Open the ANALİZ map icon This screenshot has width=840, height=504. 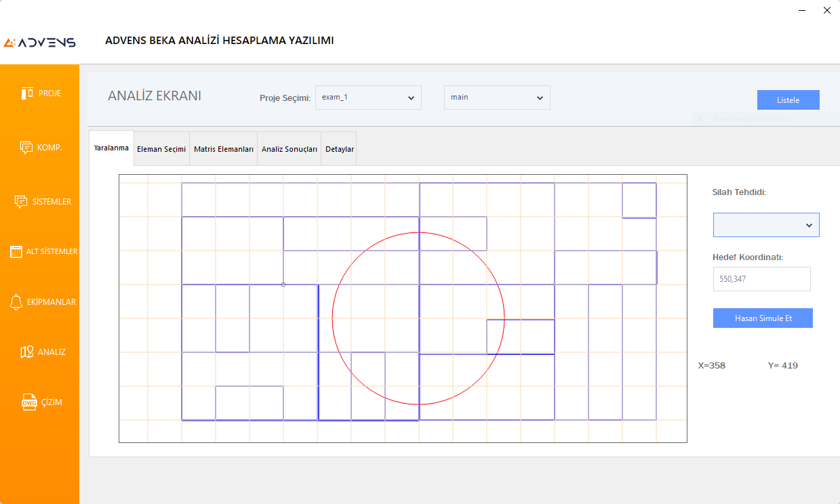pos(27,352)
